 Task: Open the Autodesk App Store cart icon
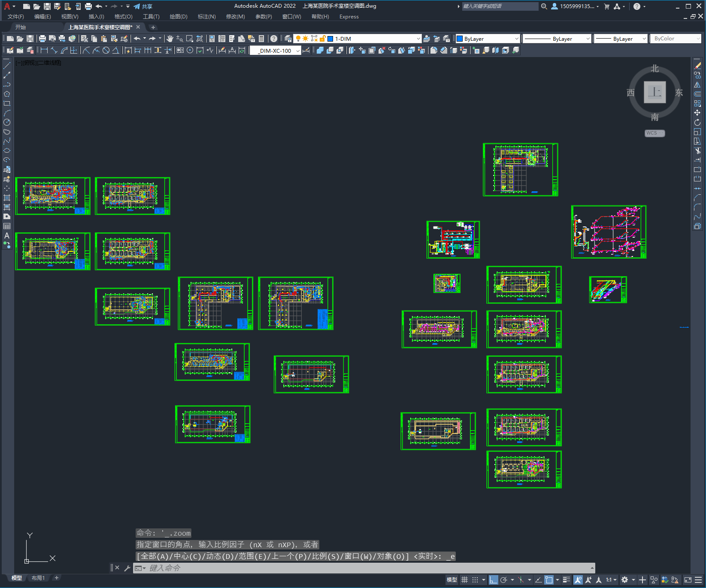click(606, 6)
